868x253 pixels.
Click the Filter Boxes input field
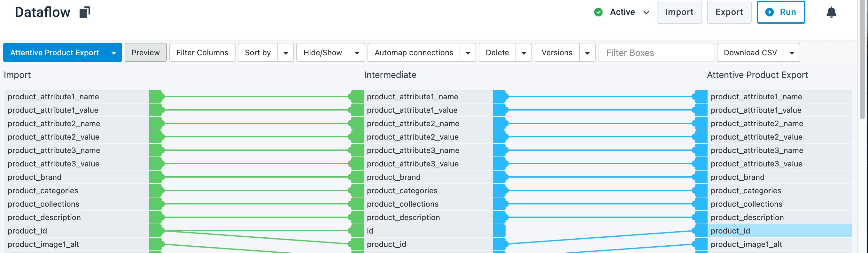point(655,53)
